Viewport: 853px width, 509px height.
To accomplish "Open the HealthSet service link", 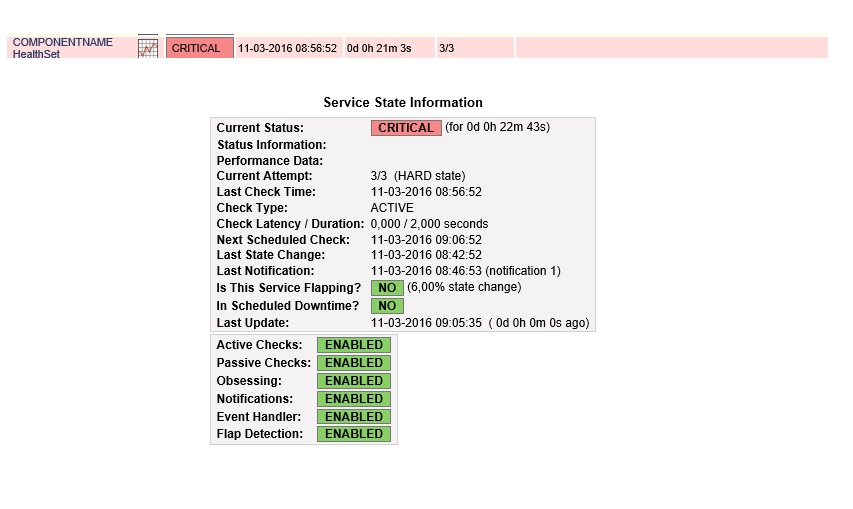I will coord(36,54).
